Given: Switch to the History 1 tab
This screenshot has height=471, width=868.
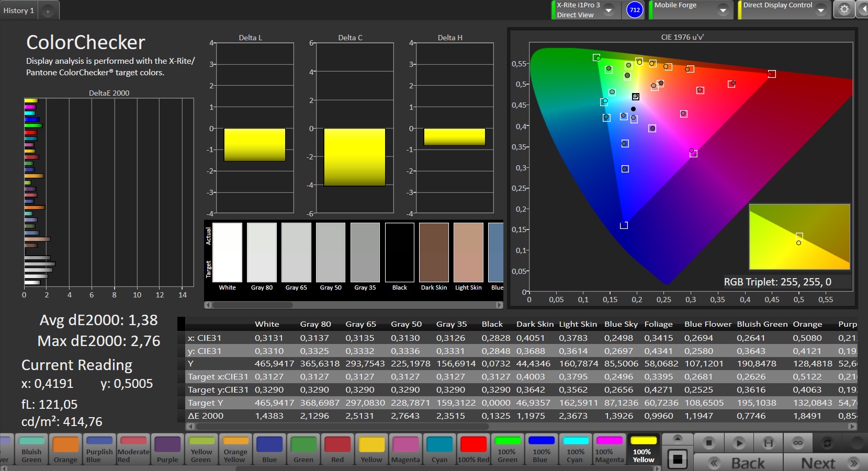Looking at the screenshot, I should click(x=19, y=10).
